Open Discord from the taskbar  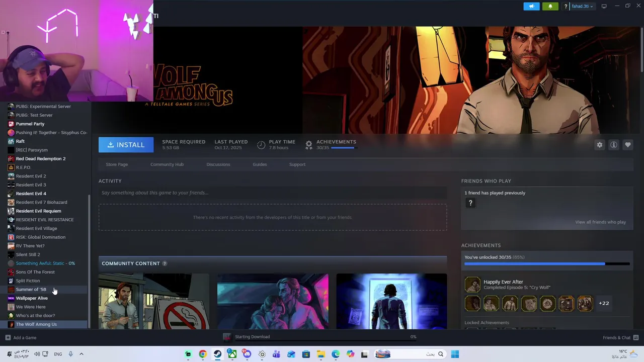tap(247, 354)
